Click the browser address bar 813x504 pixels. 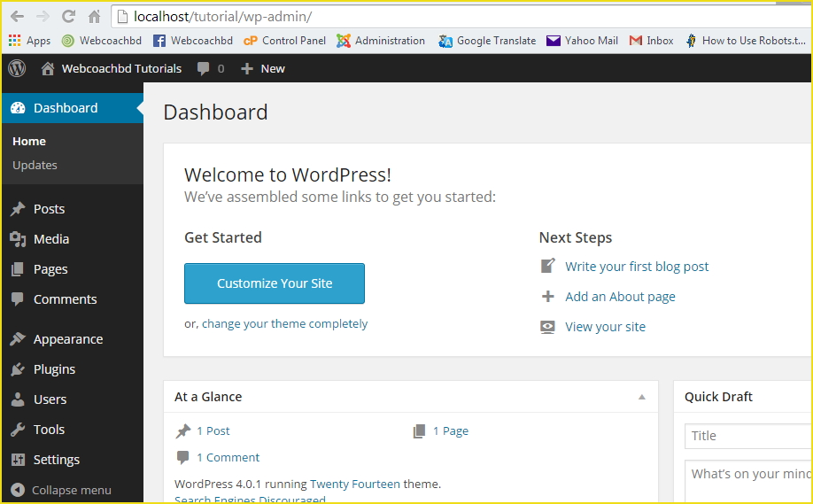click(461, 17)
